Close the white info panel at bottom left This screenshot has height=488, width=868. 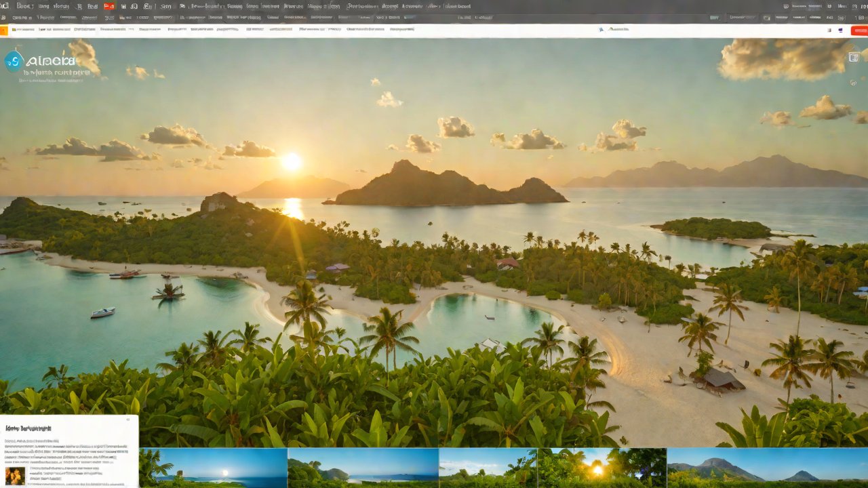[127, 420]
